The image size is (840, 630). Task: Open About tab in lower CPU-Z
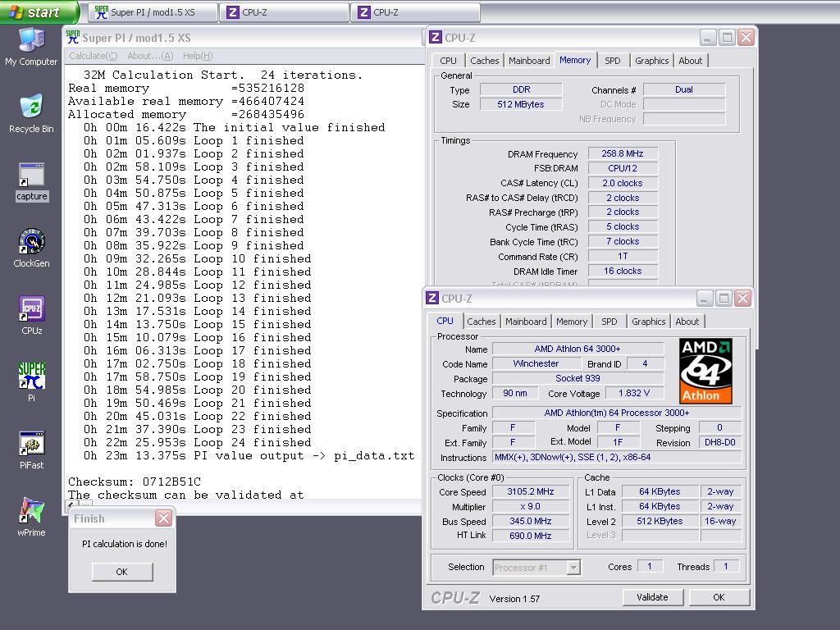coord(687,322)
